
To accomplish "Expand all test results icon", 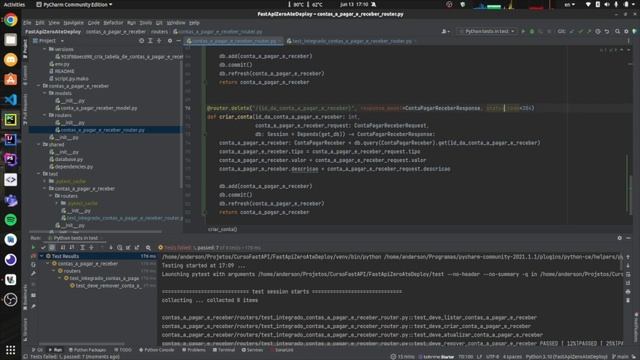I will [82, 247].
